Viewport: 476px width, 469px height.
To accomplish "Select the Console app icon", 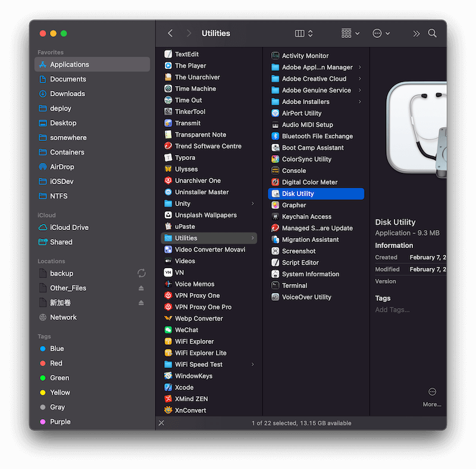I will click(275, 171).
